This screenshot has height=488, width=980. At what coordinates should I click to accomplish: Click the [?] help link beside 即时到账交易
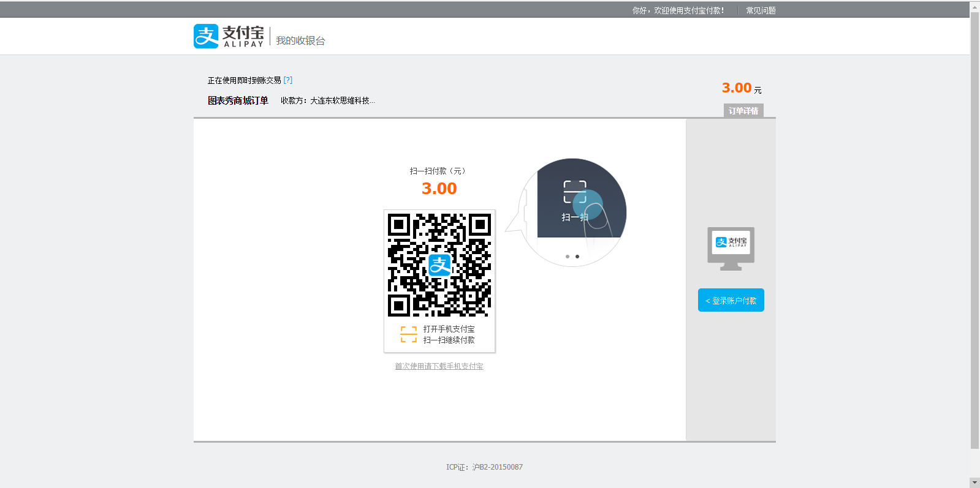(x=288, y=80)
